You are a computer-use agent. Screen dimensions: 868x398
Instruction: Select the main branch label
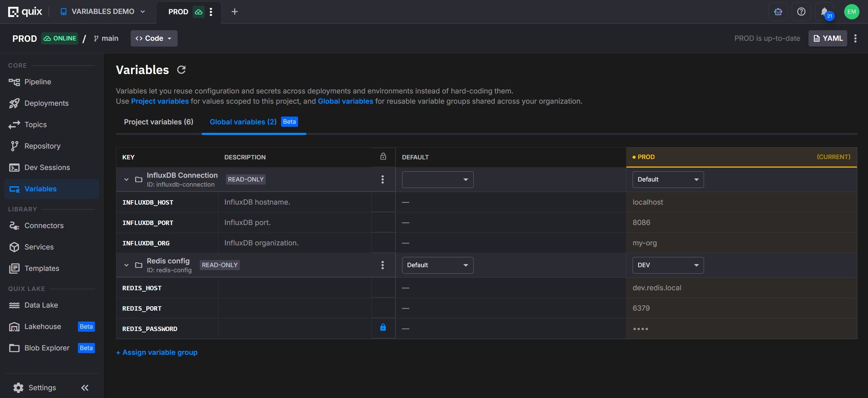106,38
